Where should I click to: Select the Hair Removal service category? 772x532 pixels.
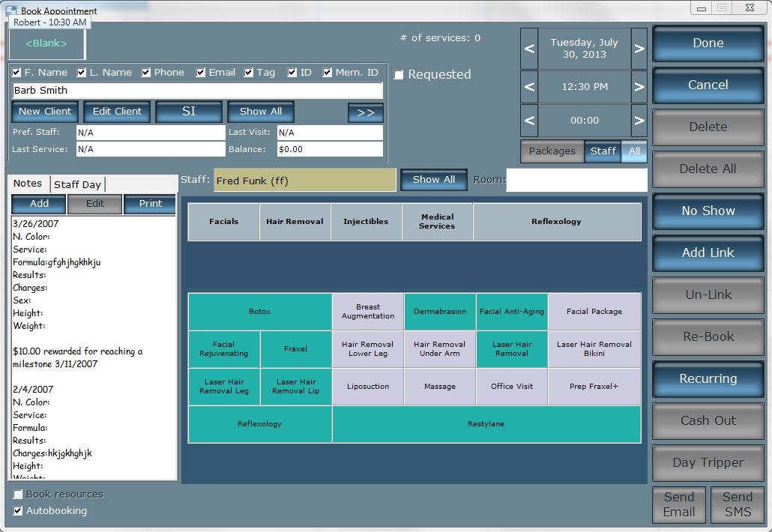295,222
